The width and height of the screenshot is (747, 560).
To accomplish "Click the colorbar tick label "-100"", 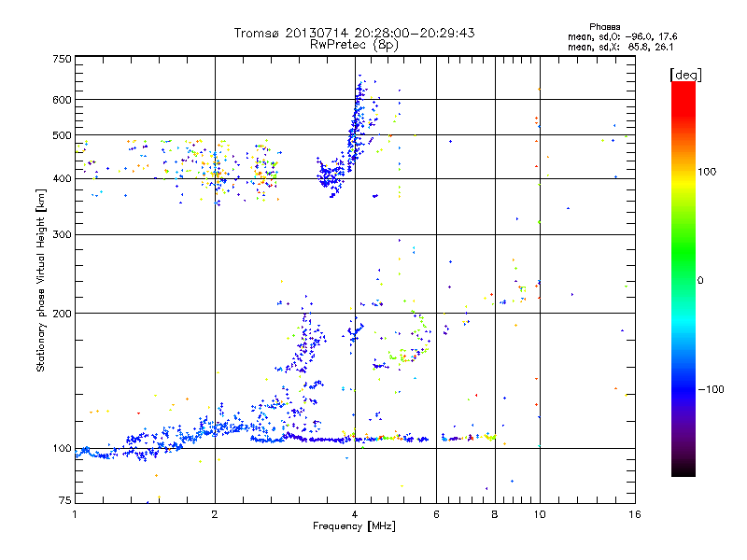I will click(711, 389).
